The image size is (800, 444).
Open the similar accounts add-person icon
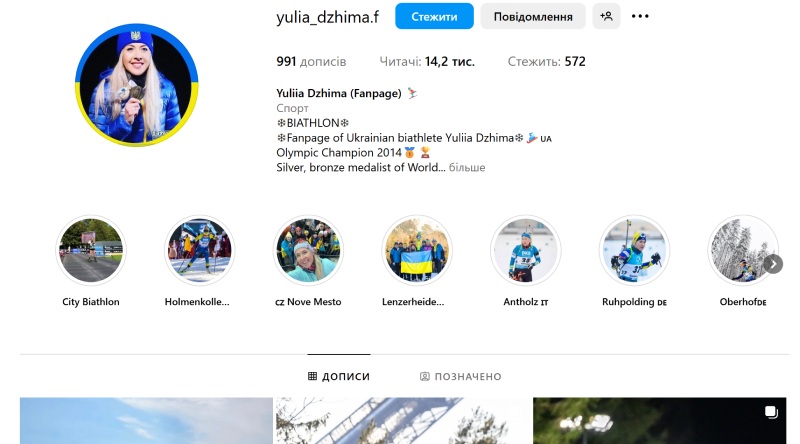(x=606, y=16)
